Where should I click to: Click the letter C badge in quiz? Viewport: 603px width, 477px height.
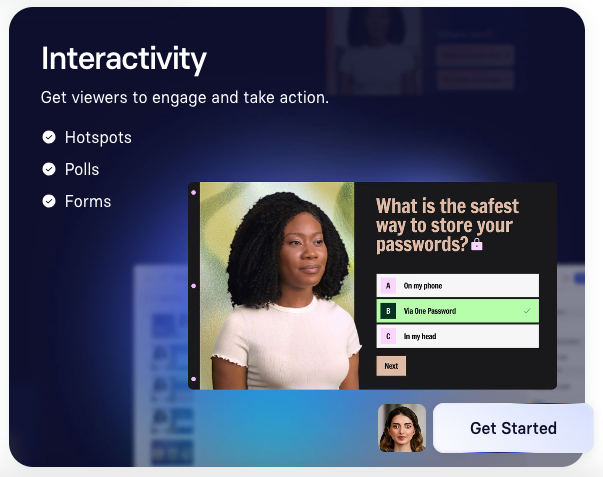point(388,336)
